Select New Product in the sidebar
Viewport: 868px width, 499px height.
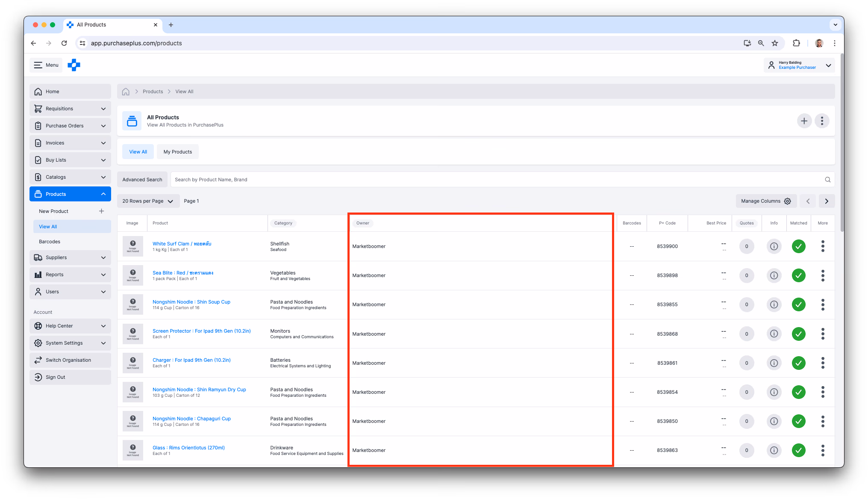tap(53, 211)
